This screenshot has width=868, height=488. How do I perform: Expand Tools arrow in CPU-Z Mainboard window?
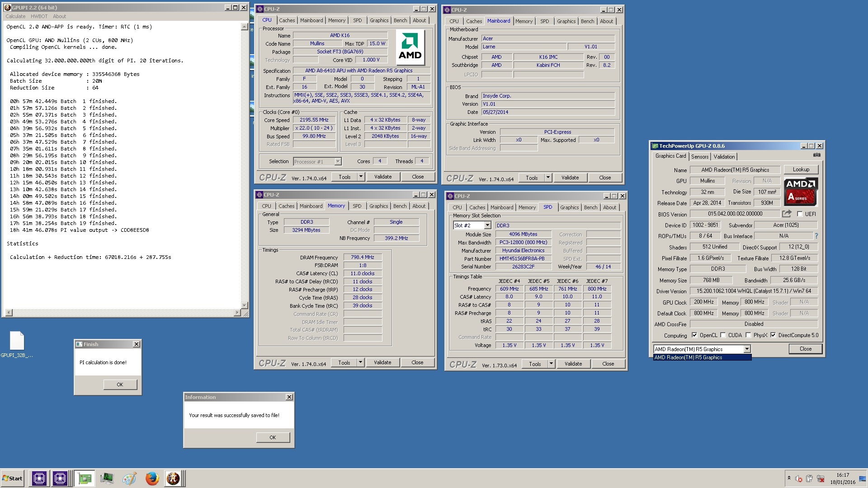[548, 178]
